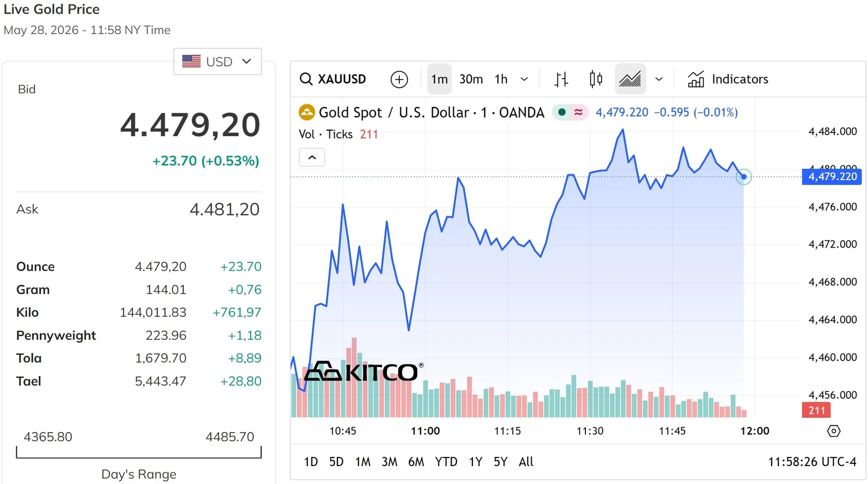This screenshot has height=484, width=868.
Task: Click the current price marker on chart line
Action: pos(744,176)
